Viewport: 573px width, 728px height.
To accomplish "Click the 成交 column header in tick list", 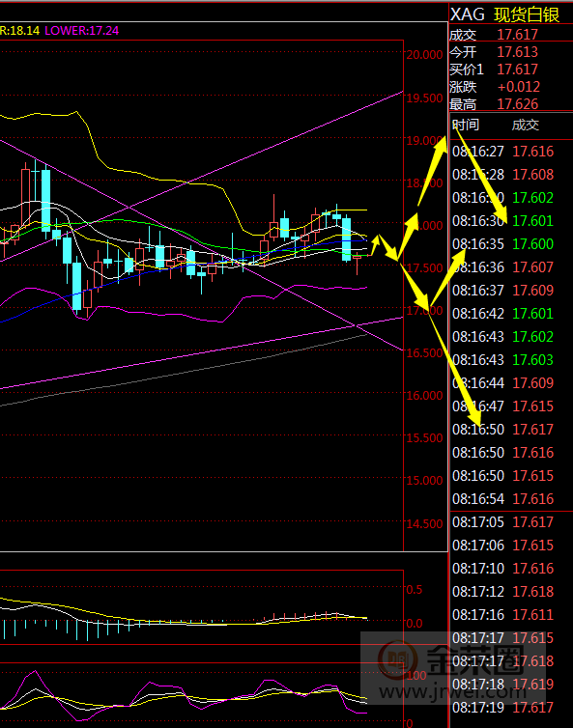I will click(x=525, y=125).
